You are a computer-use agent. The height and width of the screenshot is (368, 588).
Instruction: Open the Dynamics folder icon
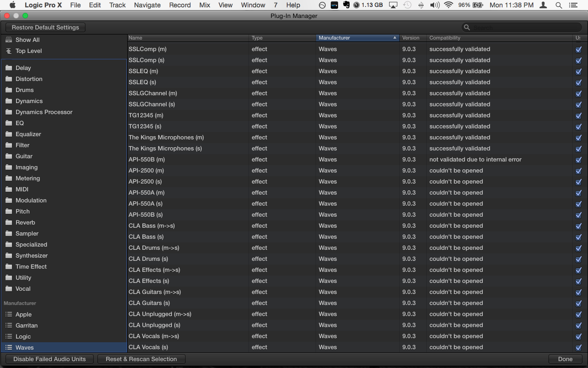point(9,101)
